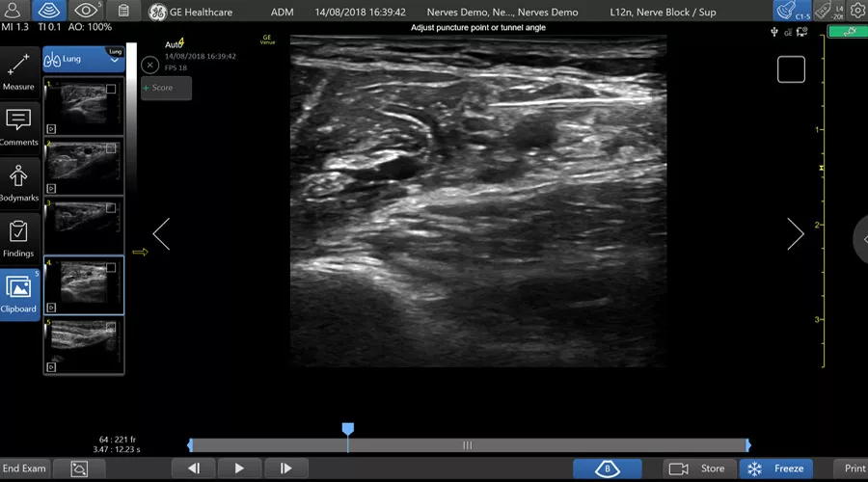Image resolution: width=868 pixels, height=482 pixels.
Task: Play the cine loop
Action: pyautogui.click(x=239, y=469)
